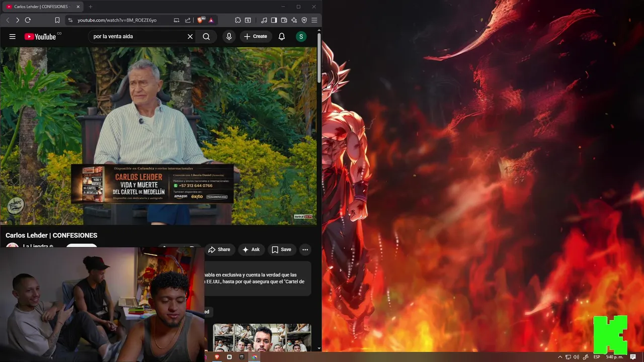Open the YouTube notifications bell
This screenshot has width=644, height=362.
[x=282, y=36]
